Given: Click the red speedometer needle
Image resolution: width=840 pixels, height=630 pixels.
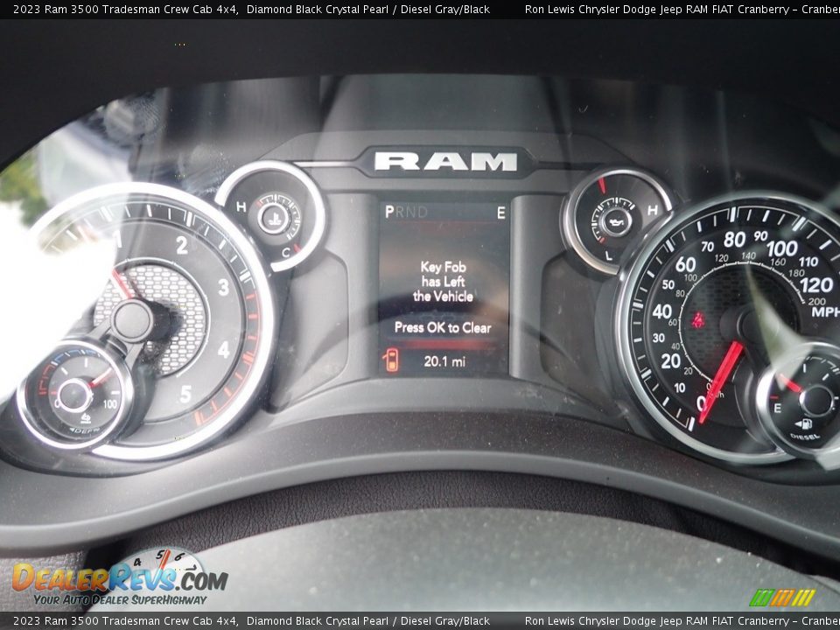Looking at the screenshot, I should click(x=720, y=381).
